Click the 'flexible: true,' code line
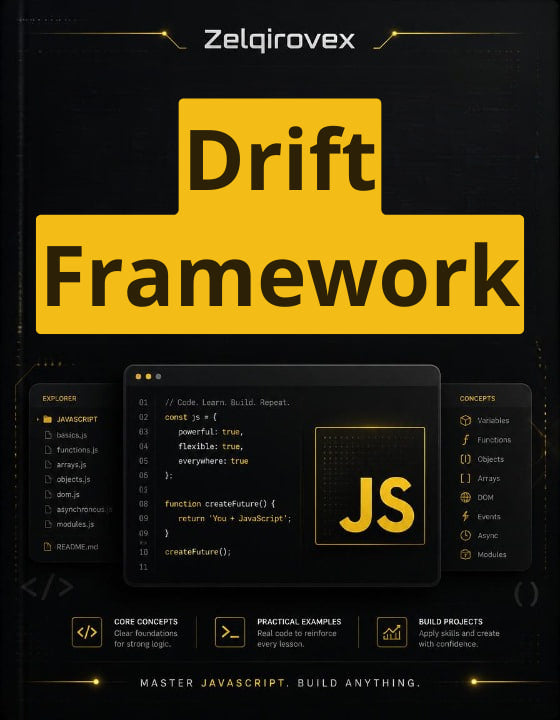 point(210,446)
